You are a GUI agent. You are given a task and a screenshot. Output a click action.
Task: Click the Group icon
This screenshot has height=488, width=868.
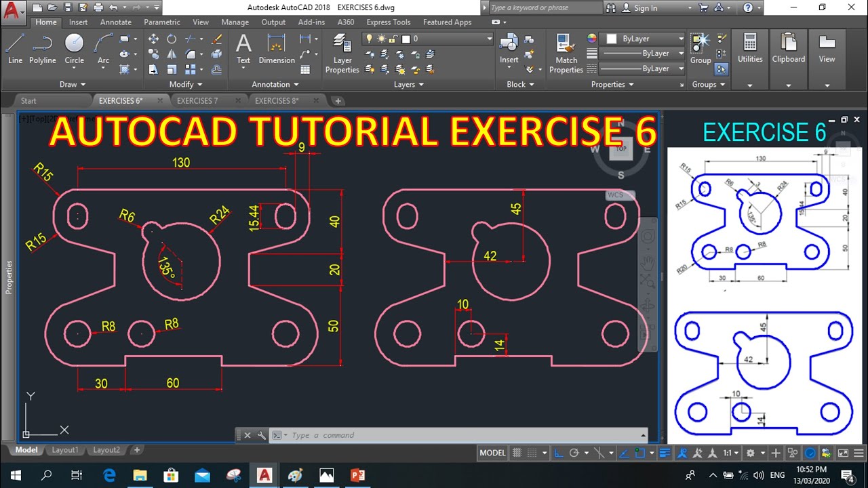point(701,49)
